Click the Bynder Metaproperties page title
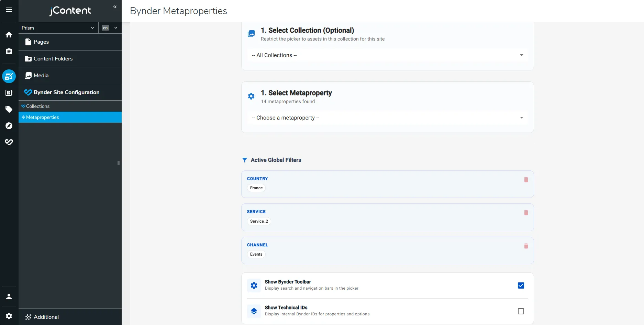644x325 pixels. 178,11
